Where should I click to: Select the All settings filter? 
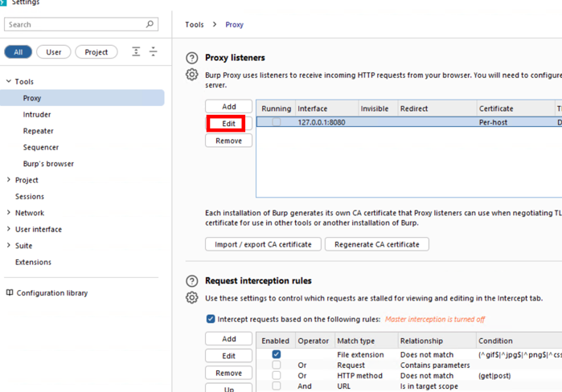coord(18,52)
